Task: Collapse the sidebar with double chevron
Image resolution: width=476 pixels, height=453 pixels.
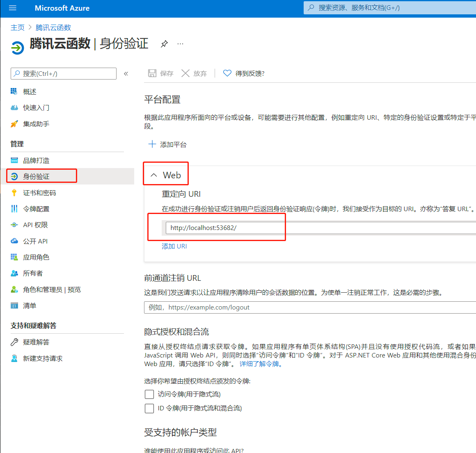Action: [126, 74]
